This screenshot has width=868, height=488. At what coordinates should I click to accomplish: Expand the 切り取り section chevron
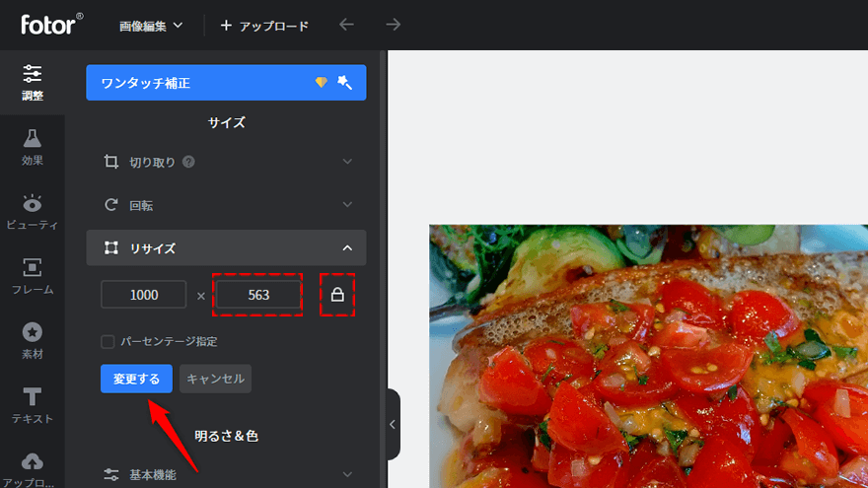coord(347,162)
